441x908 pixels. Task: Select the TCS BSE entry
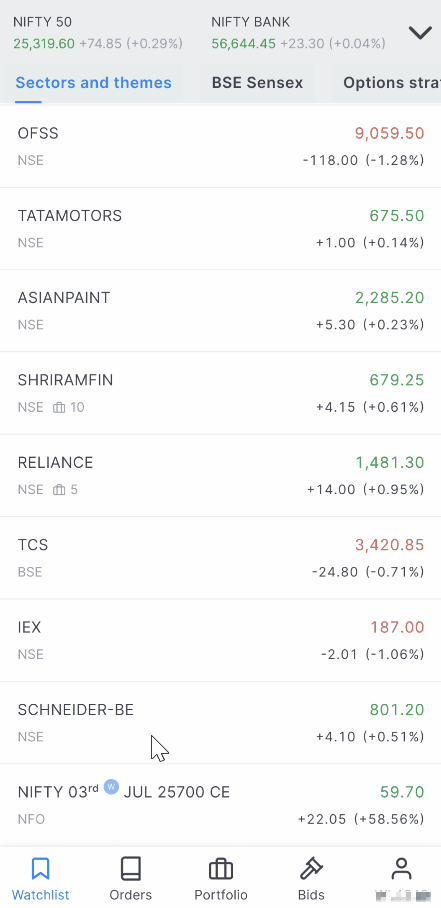point(220,558)
